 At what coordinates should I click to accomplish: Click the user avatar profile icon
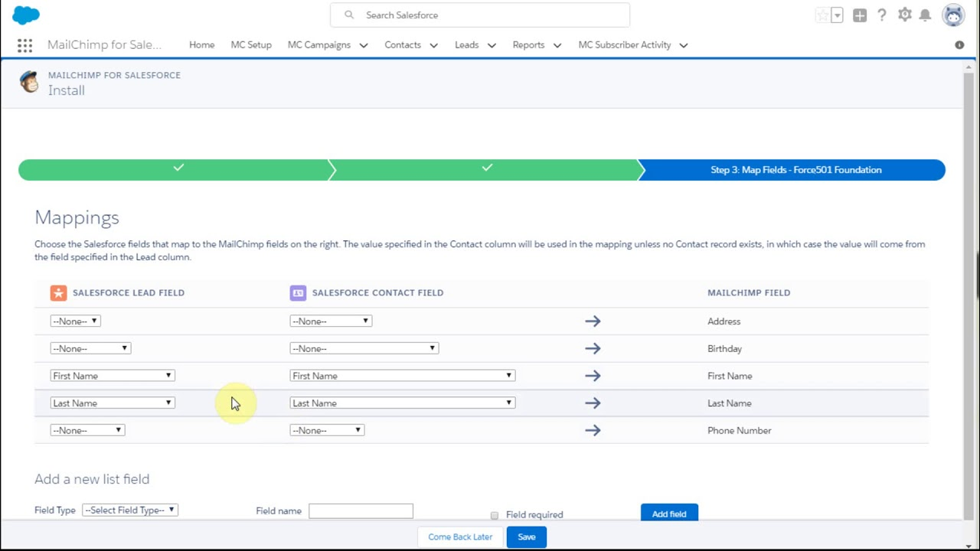tap(953, 15)
